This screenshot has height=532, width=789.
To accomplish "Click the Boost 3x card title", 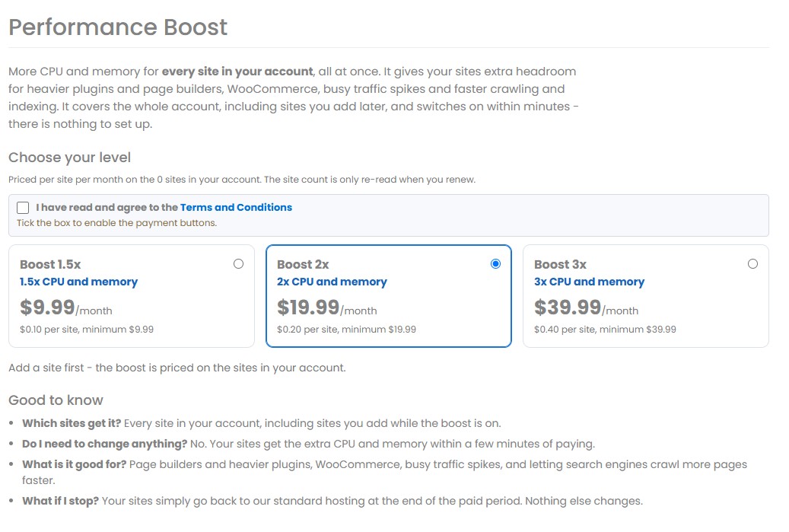I will pyautogui.click(x=561, y=264).
